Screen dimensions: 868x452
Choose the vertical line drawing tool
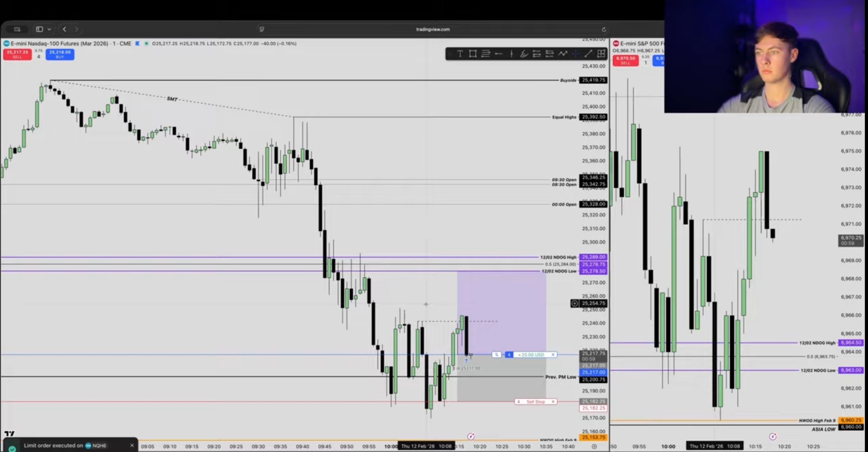coord(511,54)
